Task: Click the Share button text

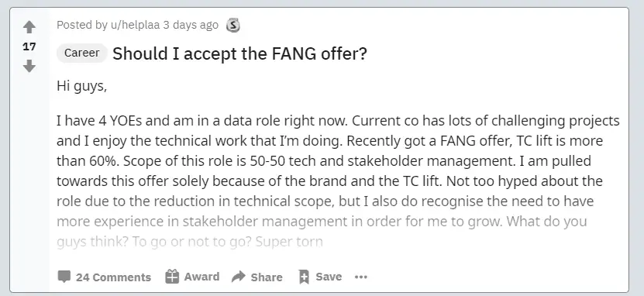Action: click(267, 277)
